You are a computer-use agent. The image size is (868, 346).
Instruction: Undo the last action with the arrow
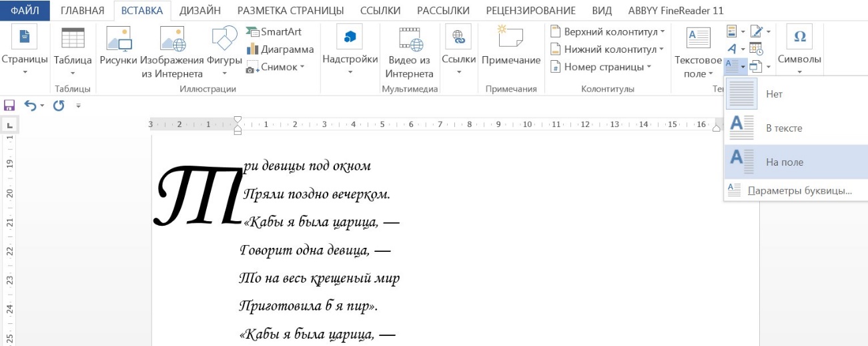point(31,106)
